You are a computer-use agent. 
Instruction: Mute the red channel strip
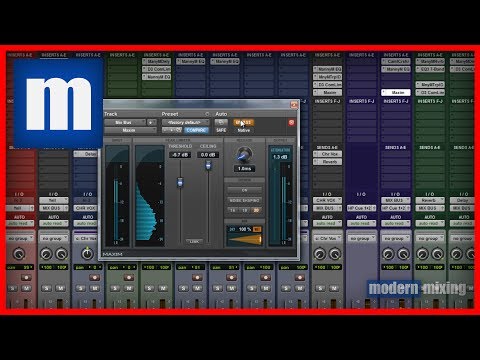pyautogui.click(x=26, y=288)
